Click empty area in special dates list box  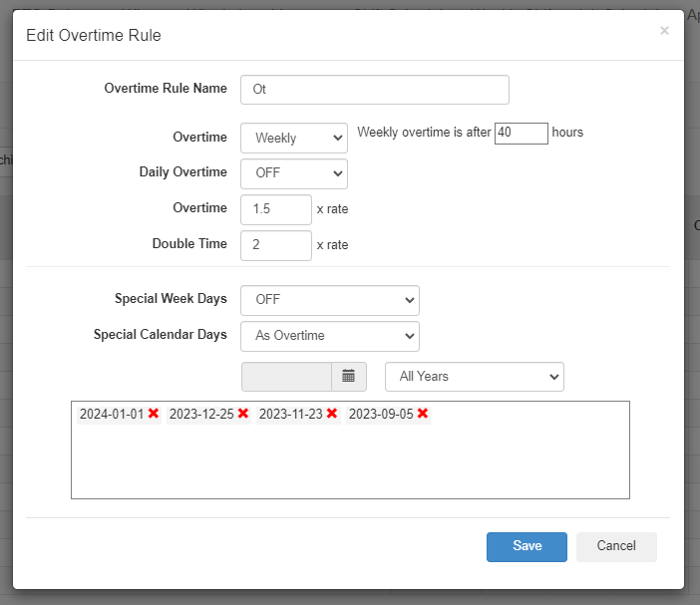point(349,463)
